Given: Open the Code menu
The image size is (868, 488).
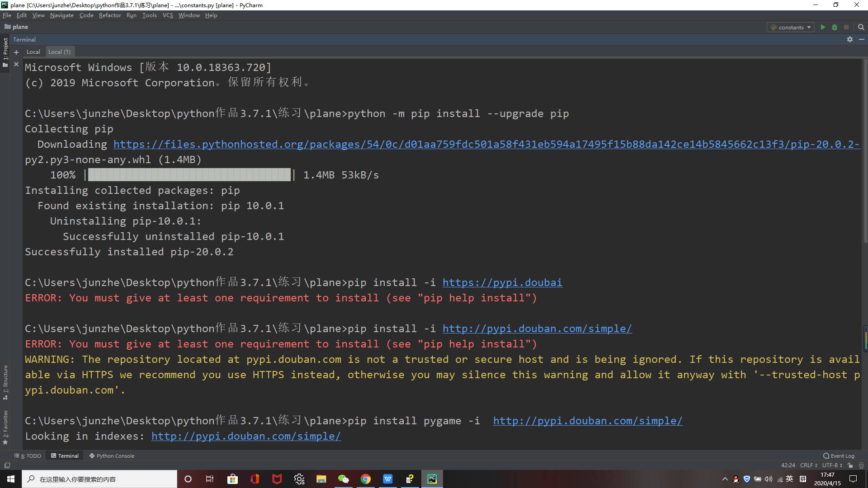Looking at the screenshot, I should point(86,15).
